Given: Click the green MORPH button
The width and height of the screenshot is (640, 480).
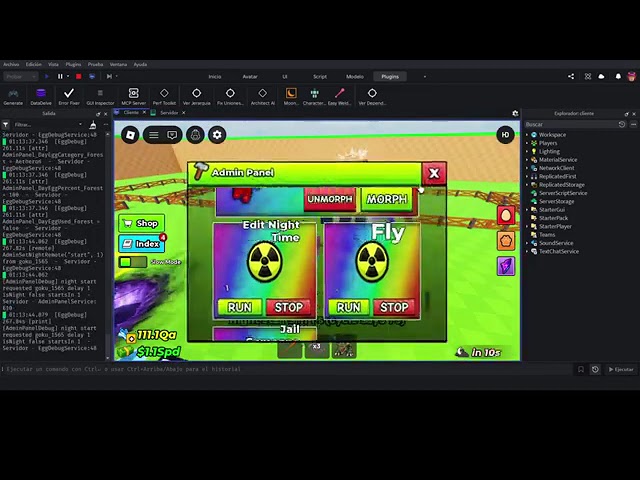Looking at the screenshot, I should (x=387, y=199).
